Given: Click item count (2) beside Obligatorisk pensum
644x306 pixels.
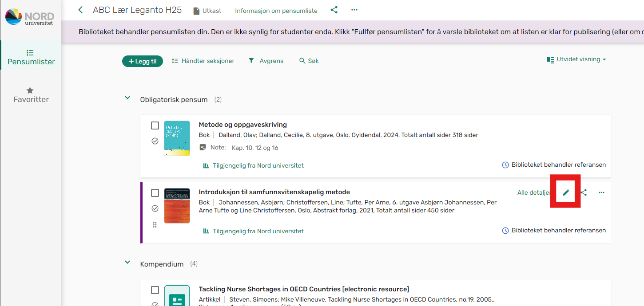Looking at the screenshot, I should click(x=218, y=100).
